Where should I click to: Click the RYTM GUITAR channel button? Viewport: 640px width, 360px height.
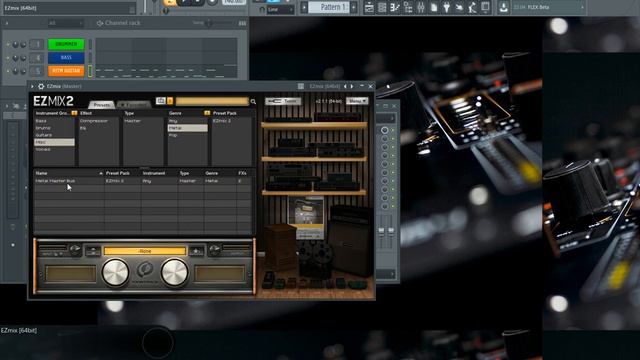(66, 71)
